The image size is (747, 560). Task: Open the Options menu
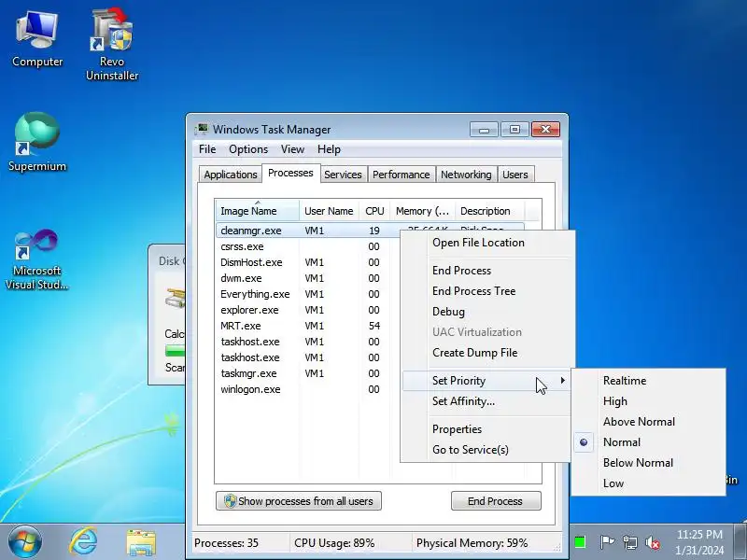tap(248, 149)
